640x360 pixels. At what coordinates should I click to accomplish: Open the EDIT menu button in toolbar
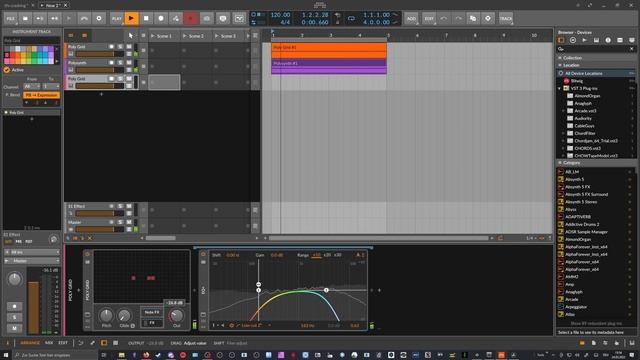tap(429, 18)
